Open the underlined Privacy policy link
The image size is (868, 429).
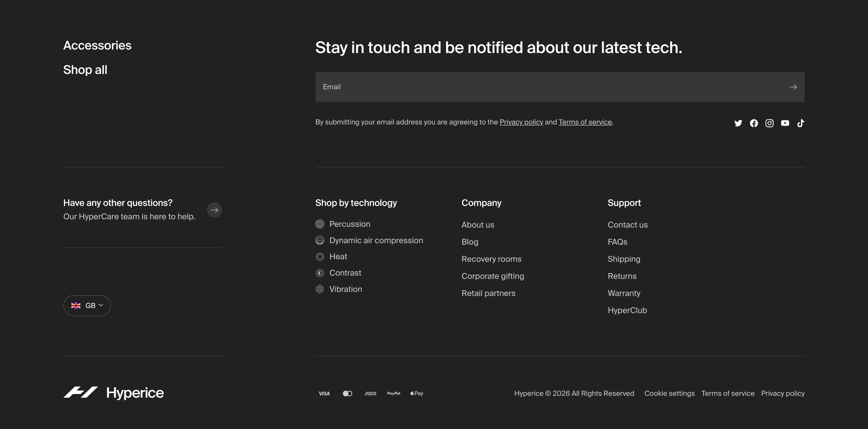coord(521,122)
